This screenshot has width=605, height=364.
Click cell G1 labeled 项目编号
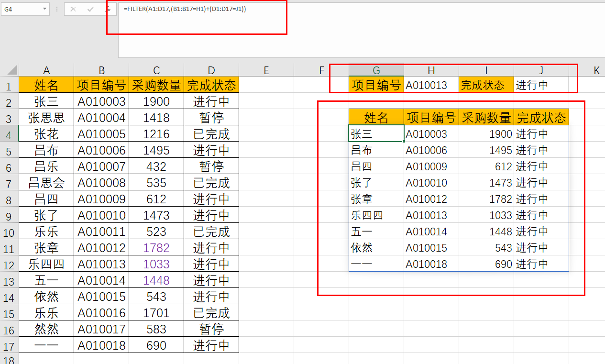point(376,85)
